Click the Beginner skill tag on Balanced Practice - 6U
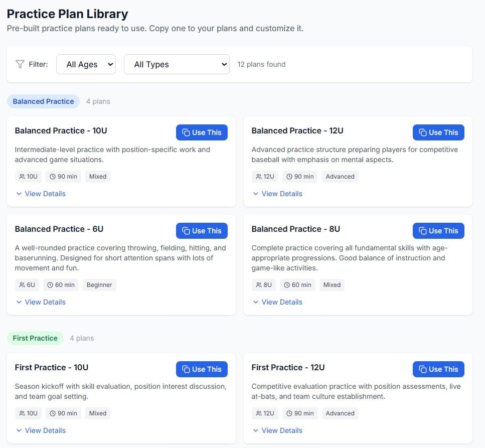This screenshot has height=448, width=485. coord(99,284)
